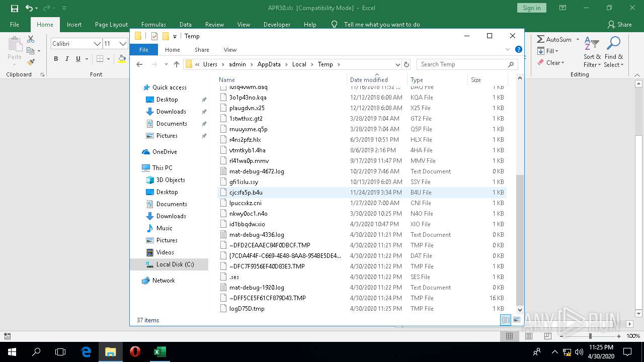Switch to Excel's Page Layout tab
This screenshot has height=362, width=644.
click(x=111, y=25)
